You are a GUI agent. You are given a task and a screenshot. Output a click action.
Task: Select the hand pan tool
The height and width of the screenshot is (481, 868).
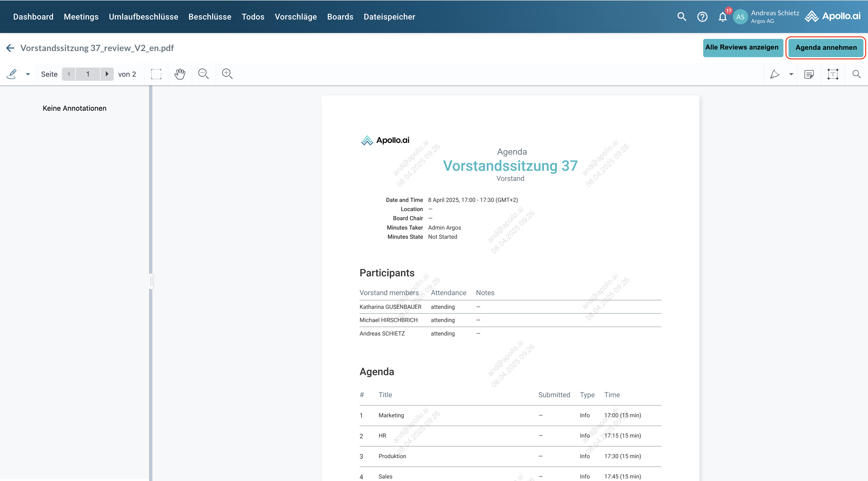(180, 74)
